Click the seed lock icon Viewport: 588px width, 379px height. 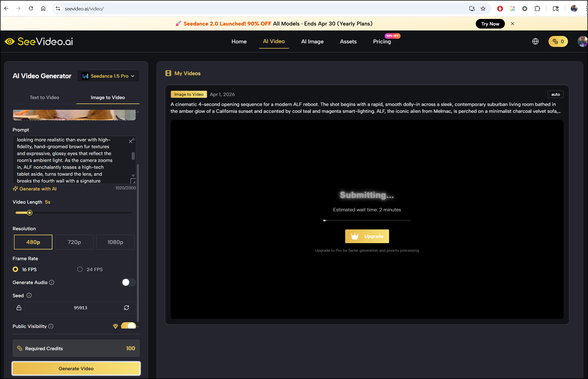(19, 308)
